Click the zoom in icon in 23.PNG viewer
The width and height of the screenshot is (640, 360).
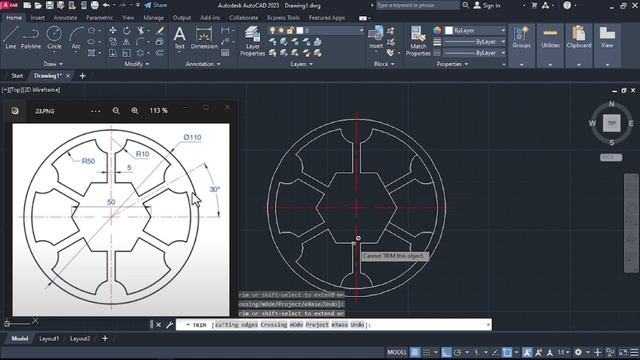click(x=135, y=111)
